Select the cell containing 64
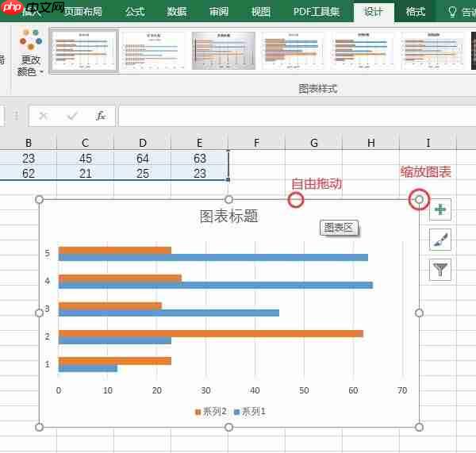 (143, 158)
